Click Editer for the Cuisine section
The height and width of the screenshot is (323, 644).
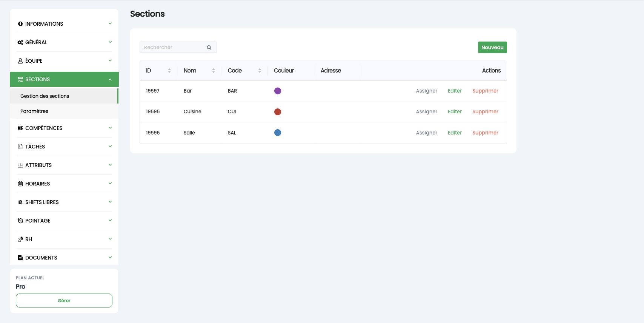pos(455,111)
